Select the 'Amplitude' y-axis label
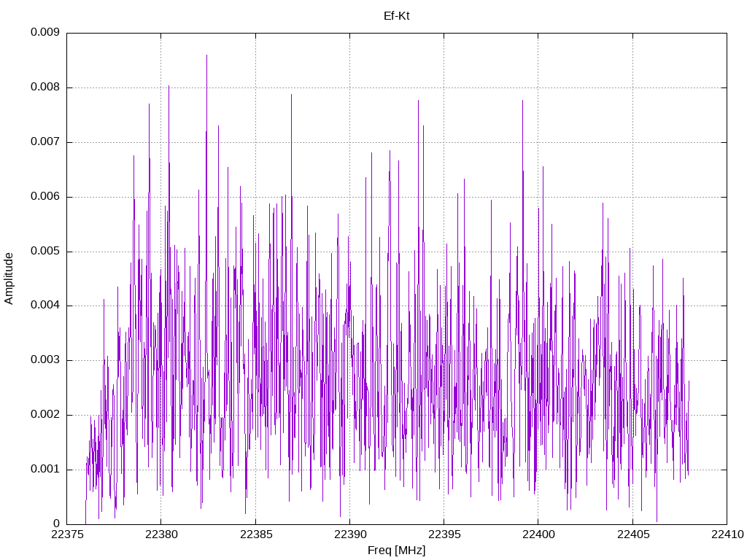 pos(9,279)
